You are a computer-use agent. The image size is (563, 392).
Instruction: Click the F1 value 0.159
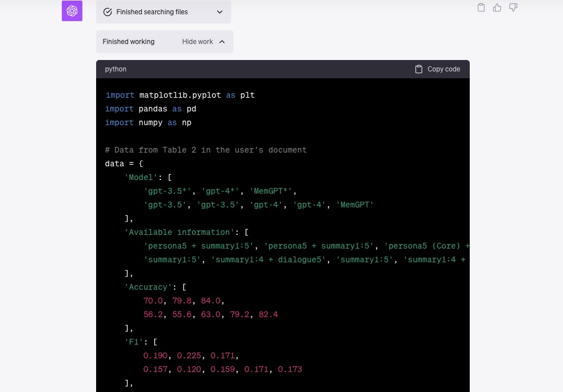coord(223,369)
